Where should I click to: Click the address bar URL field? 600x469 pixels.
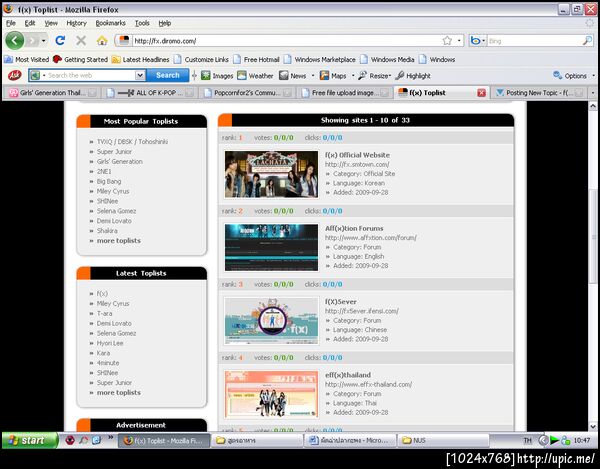285,41
